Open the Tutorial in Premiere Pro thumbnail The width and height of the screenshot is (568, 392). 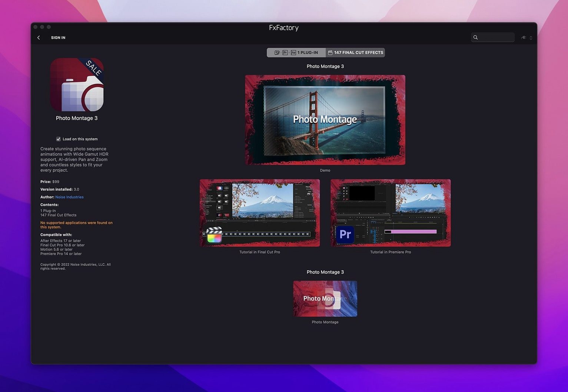(x=391, y=213)
